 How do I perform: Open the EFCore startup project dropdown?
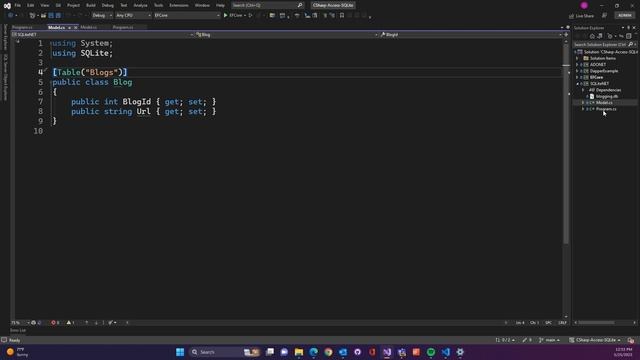coord(187,16)
